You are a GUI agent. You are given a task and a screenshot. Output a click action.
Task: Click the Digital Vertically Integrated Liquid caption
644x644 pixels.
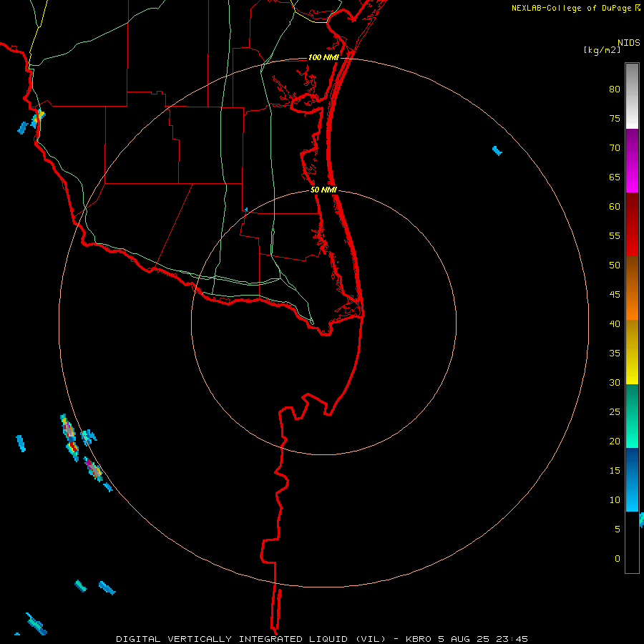pos(252,639)
